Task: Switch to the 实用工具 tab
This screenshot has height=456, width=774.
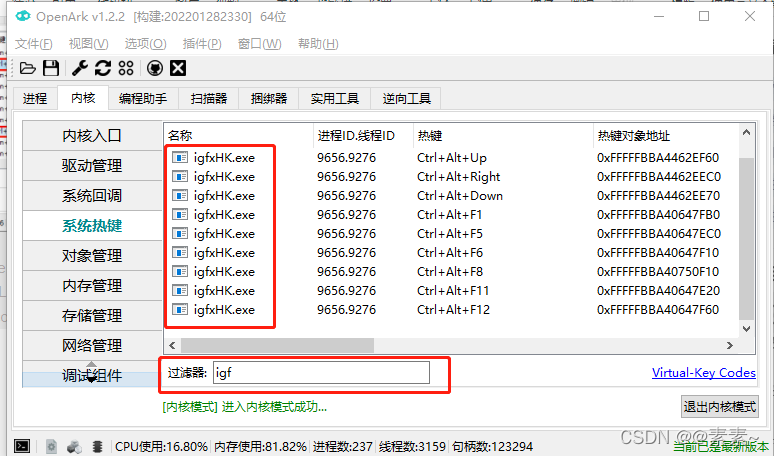Action: [x=334, y=98]
